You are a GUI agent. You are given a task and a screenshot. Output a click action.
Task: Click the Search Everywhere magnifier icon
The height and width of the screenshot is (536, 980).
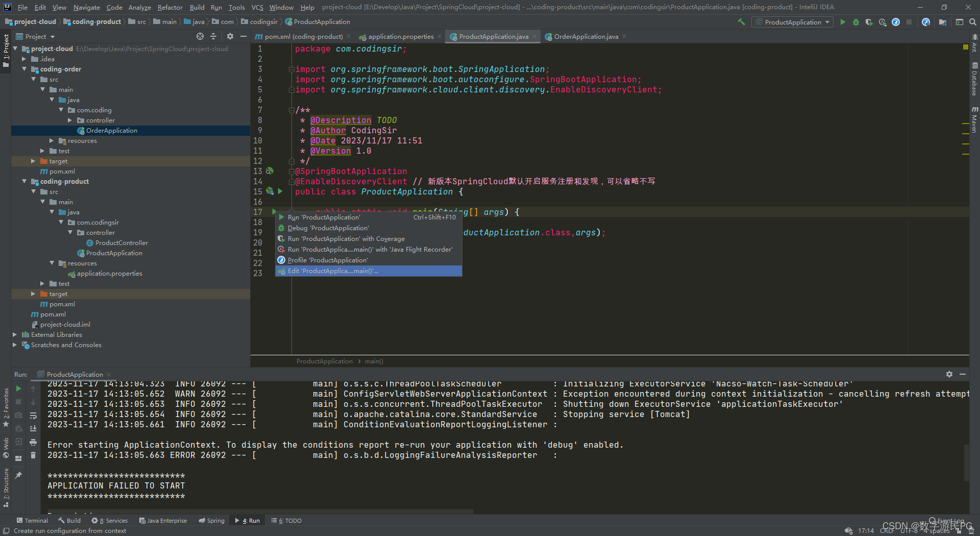973,22
